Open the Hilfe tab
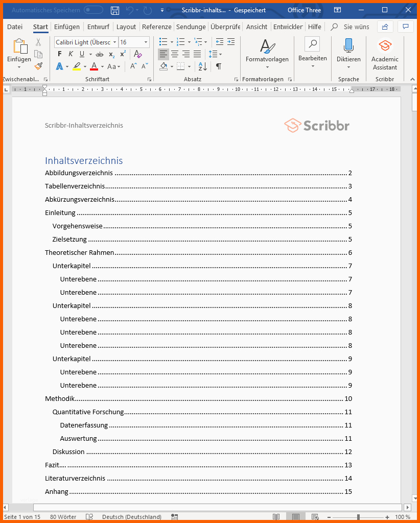 315,27
